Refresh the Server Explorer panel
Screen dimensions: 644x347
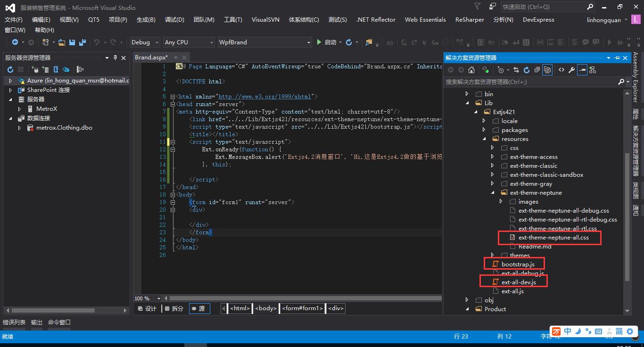[10, 69]
